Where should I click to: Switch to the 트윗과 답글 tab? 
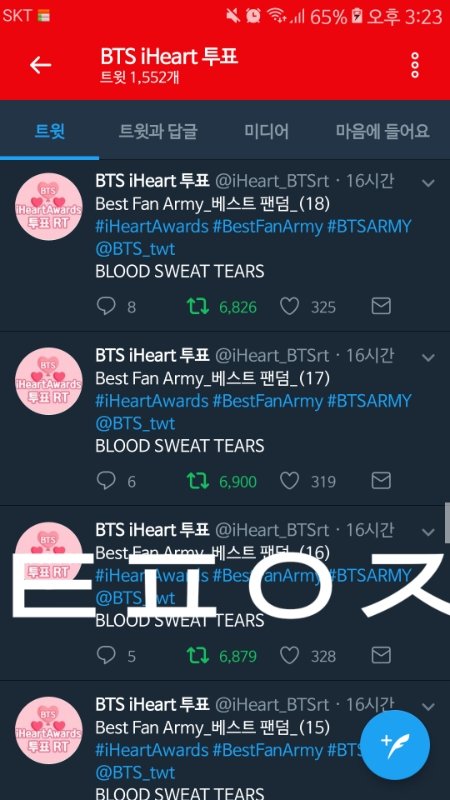[158, 131]
